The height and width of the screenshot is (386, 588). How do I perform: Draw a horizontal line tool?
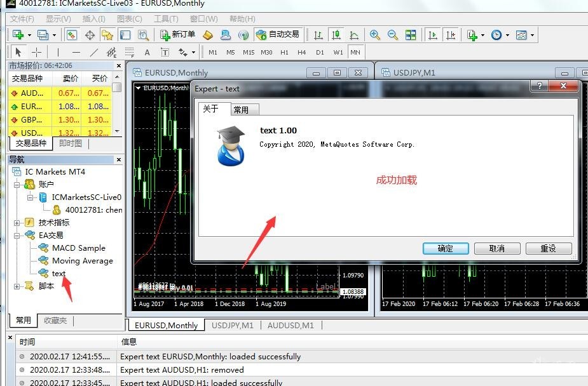click(76, 52)
